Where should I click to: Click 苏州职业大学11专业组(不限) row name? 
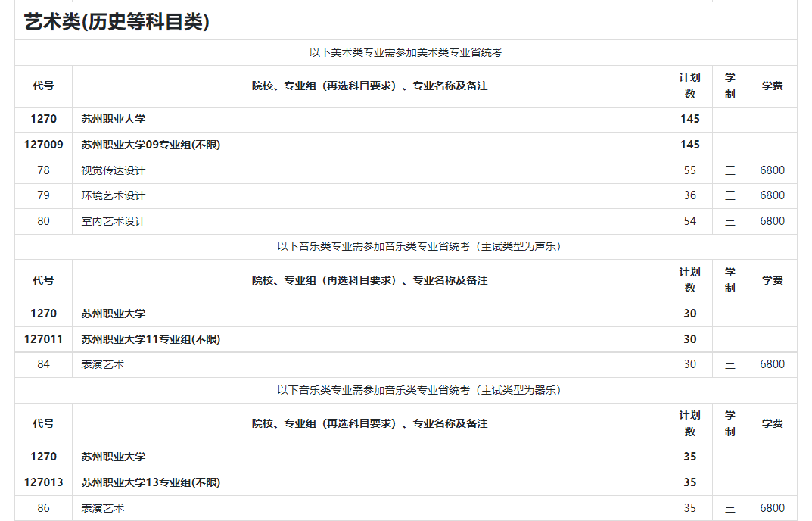coord(151,339)
